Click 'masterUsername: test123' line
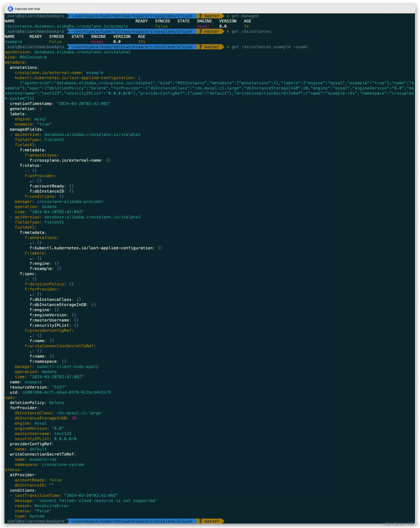 [43, 433]
